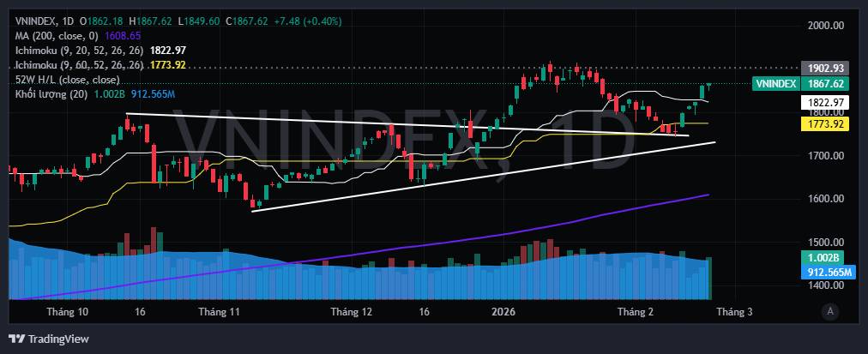Click the +7.48 (+0.40%) change value
The width and height of the screenshot is (868, 354).
point(307,21)
